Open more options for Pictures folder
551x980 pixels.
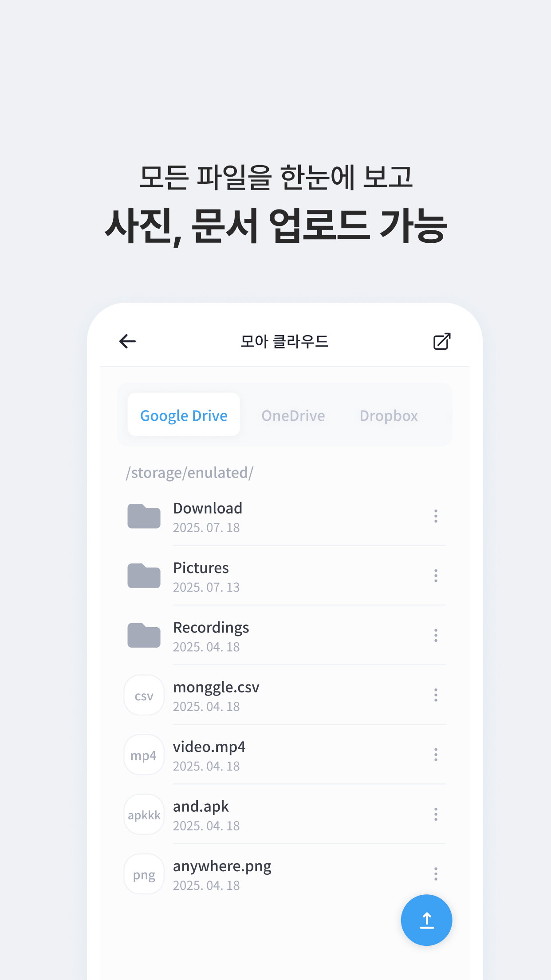[x=436, y=576]
